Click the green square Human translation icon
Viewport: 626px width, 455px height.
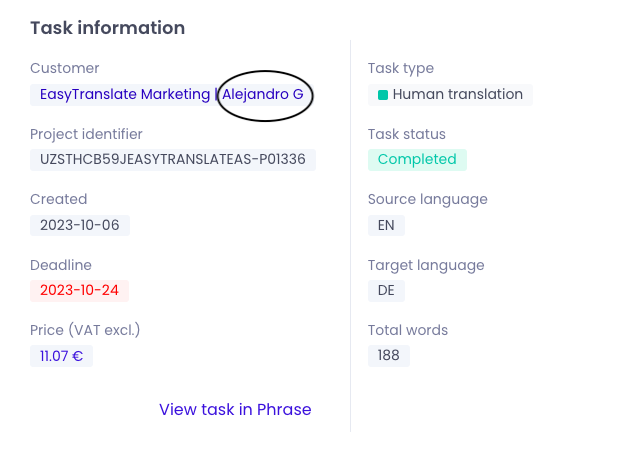383,95
